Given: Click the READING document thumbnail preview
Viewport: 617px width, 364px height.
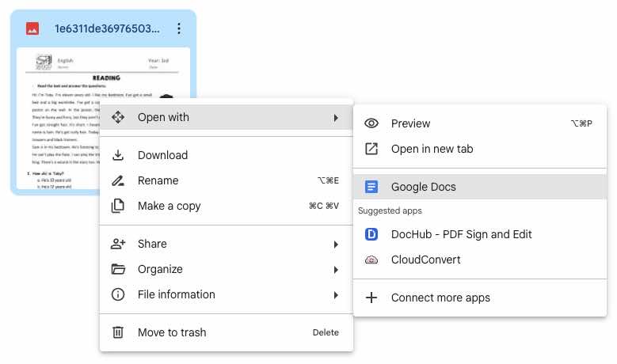Looking at the screenshot, I should coord(103,118).
